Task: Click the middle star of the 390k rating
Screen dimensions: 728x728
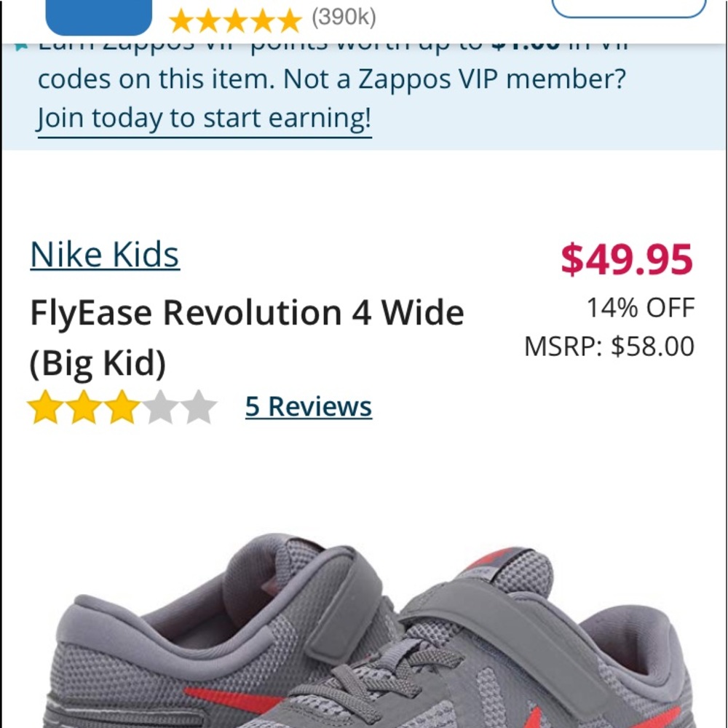Action: (234, 20)
